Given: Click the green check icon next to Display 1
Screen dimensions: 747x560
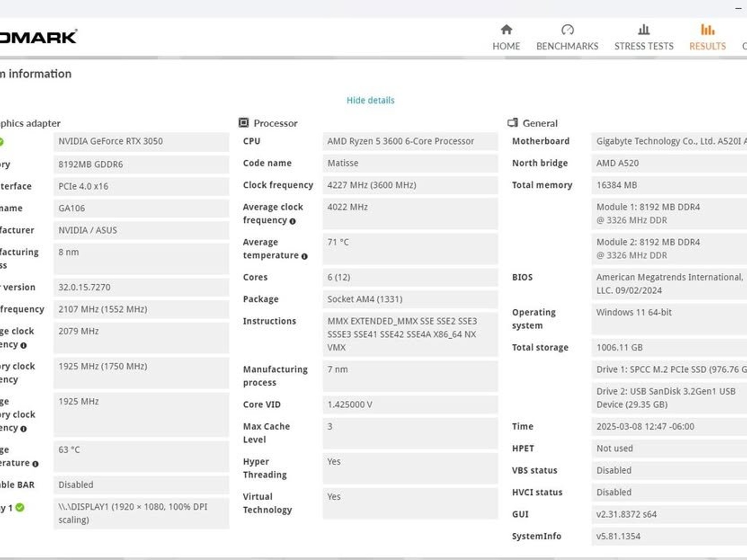Looking at the screenshot, I should [x=20, y=507].
